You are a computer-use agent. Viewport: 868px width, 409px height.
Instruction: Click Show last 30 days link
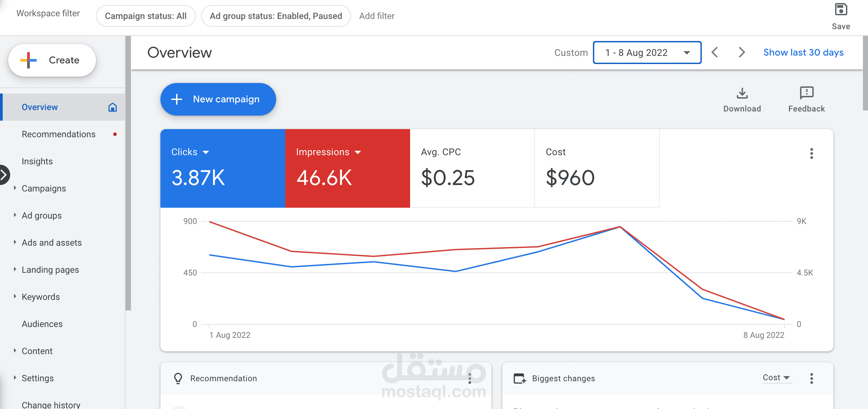803,53
